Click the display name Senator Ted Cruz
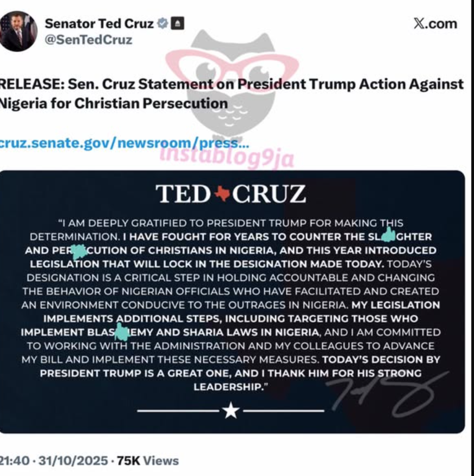This screenshot has height=476, width=474. (x=99, y=23)
